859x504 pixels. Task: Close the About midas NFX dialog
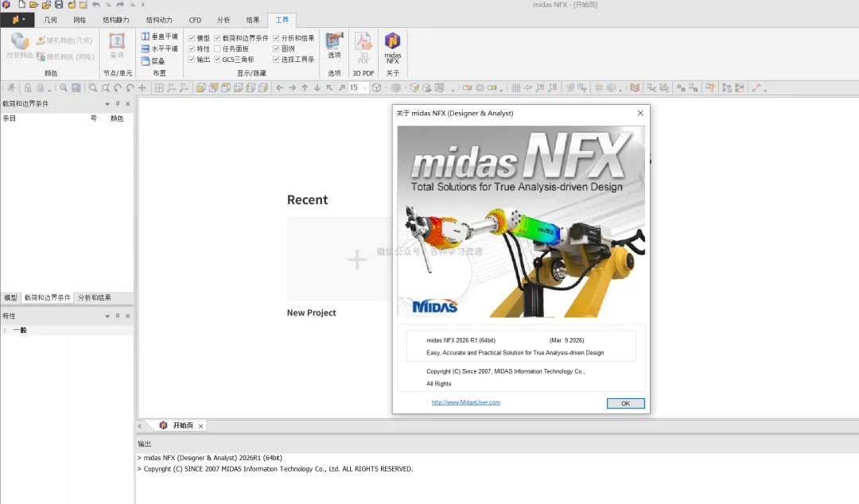(x=640, y=113)
